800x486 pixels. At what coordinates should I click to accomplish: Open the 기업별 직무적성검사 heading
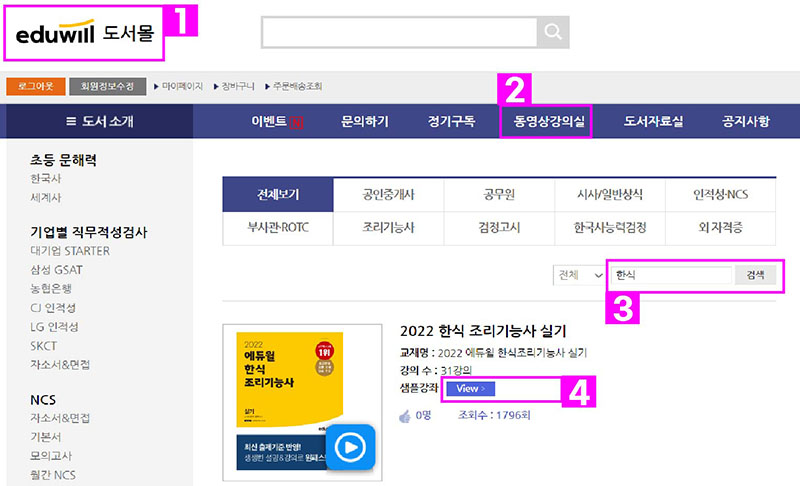coord(89,233)
